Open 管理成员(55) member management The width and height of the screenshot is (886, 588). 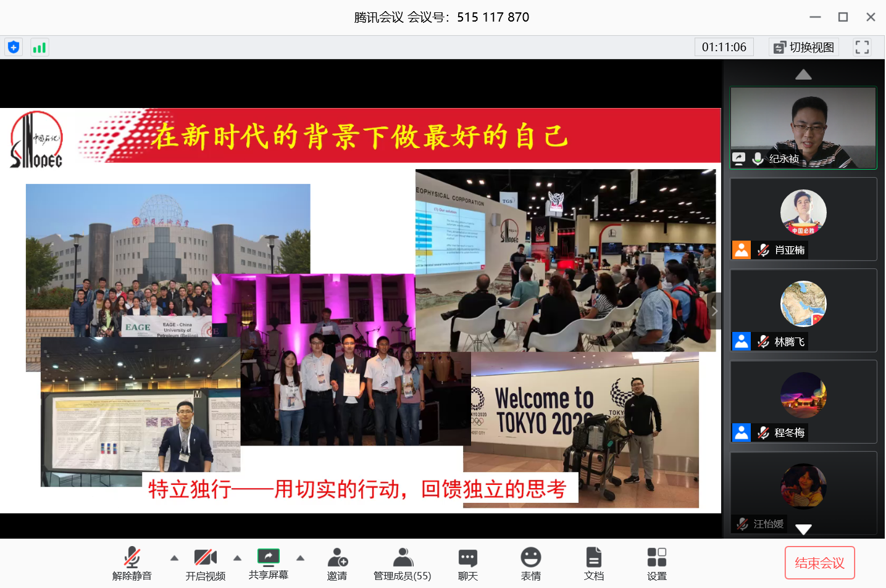(403, 563)
